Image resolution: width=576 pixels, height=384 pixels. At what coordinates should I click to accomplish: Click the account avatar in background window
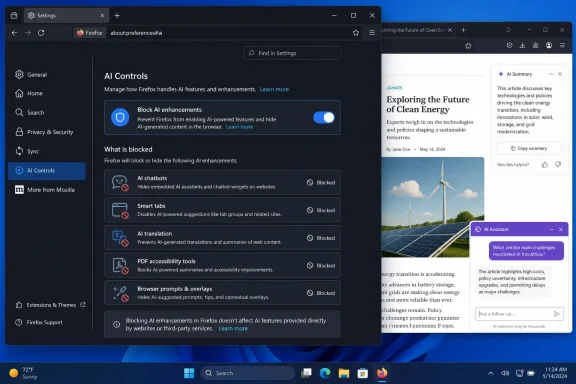coord(549,46)
